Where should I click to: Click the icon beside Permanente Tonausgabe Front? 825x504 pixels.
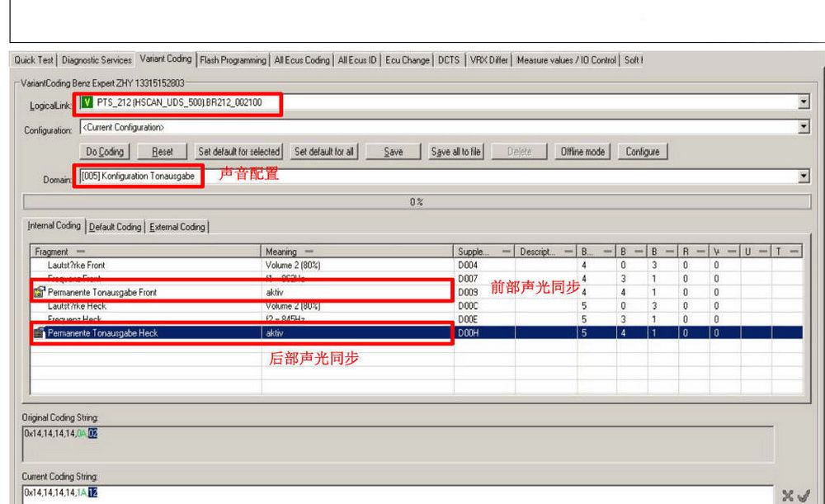[x=39, y=292]
